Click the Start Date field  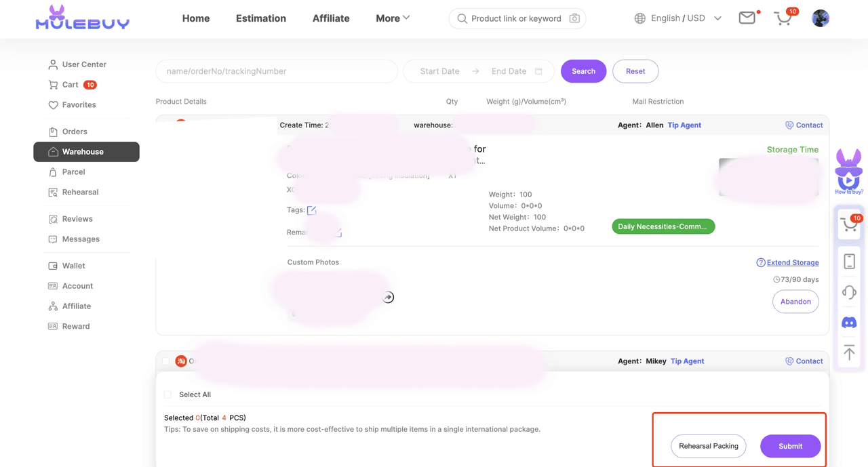tap(439, 71)
